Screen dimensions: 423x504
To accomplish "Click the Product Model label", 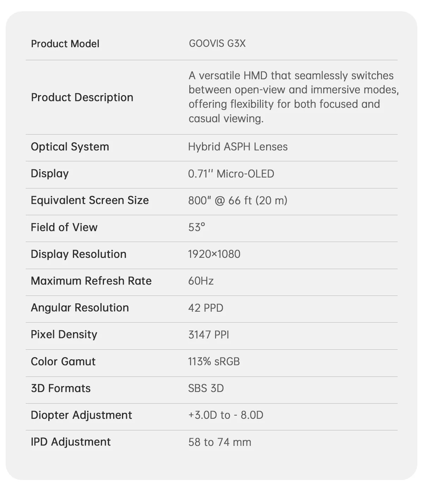I will [65, 44].
